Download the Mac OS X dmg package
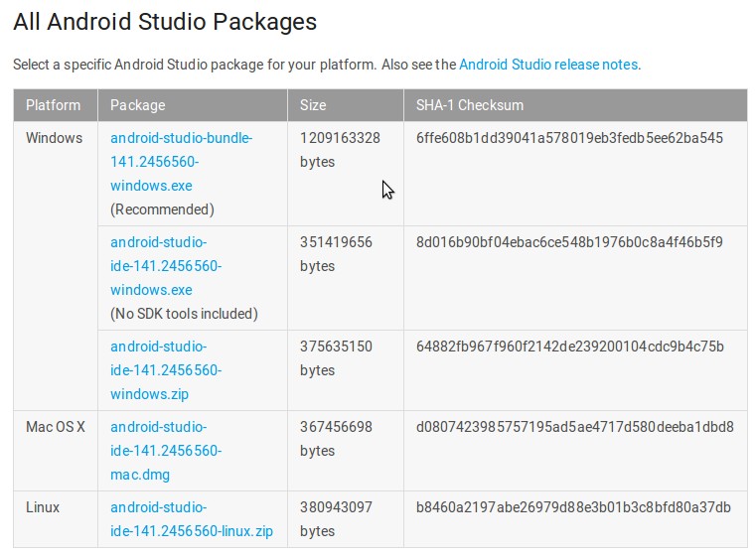756x557 pixels. pos(166,451)
